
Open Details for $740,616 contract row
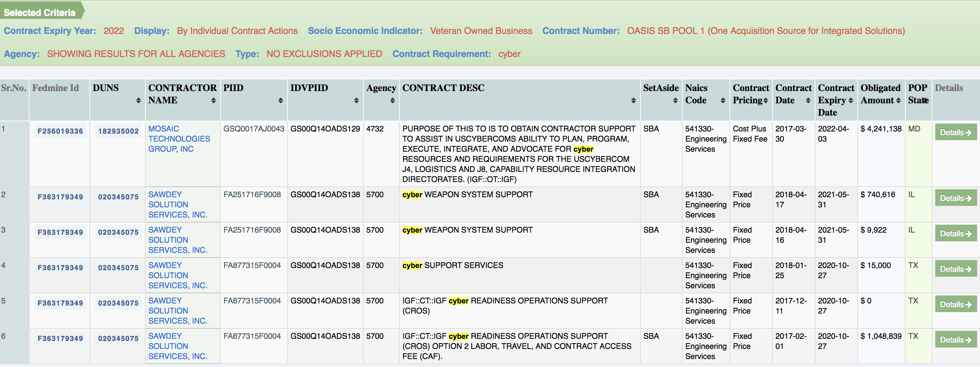pyautogui.click(x=956, y=198)
